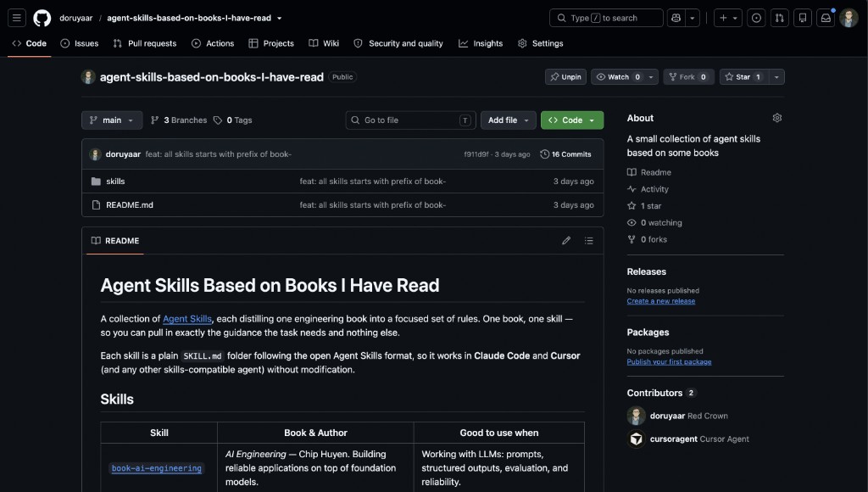Open the Readme link in About
Viewport: 868px width, 492px height.
click(x=649, y=172)
